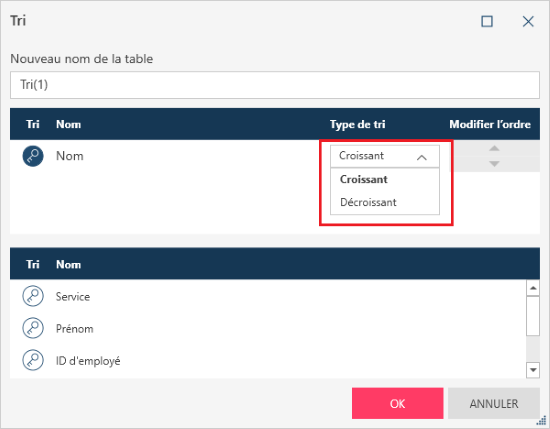The height and width of the screenshot is (429, 550).
Task: Click the Nouveau nom de la table field
Action: pos(275,85)
